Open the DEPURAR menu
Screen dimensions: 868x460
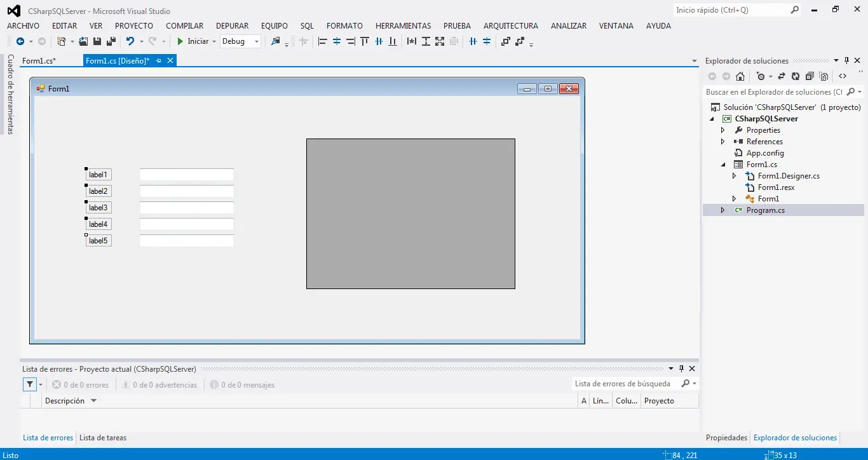tap(232, 26)
